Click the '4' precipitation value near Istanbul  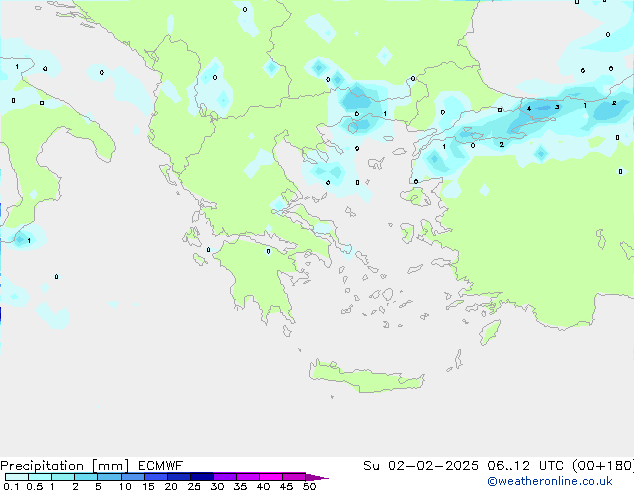[x=528, y=108]
